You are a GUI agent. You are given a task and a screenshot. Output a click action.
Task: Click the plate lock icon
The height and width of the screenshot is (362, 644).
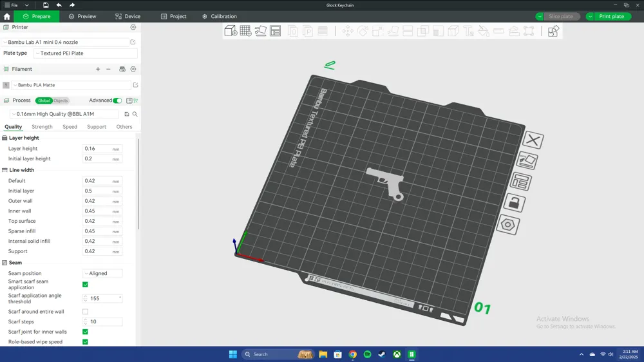tap(514, 202)
